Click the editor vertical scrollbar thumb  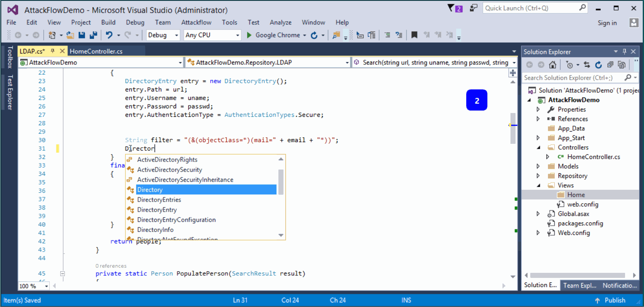click(513, 128)
